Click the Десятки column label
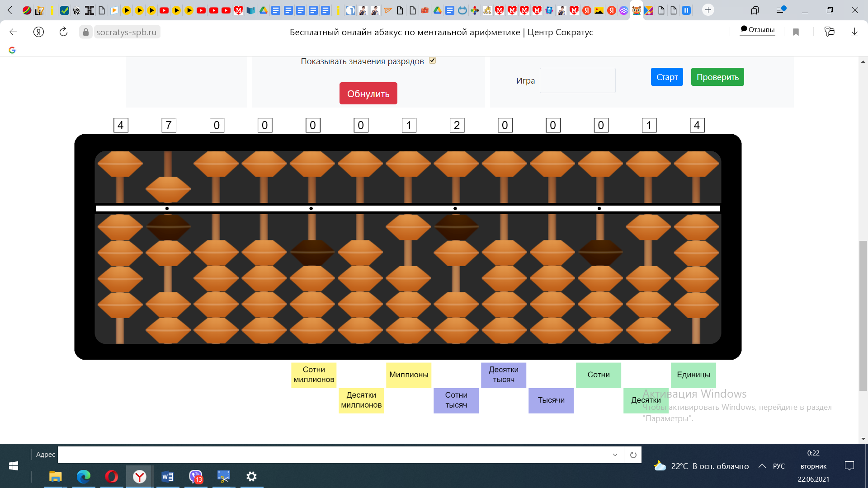The height and width of the screenshot is (488, 868). point(646,400)
